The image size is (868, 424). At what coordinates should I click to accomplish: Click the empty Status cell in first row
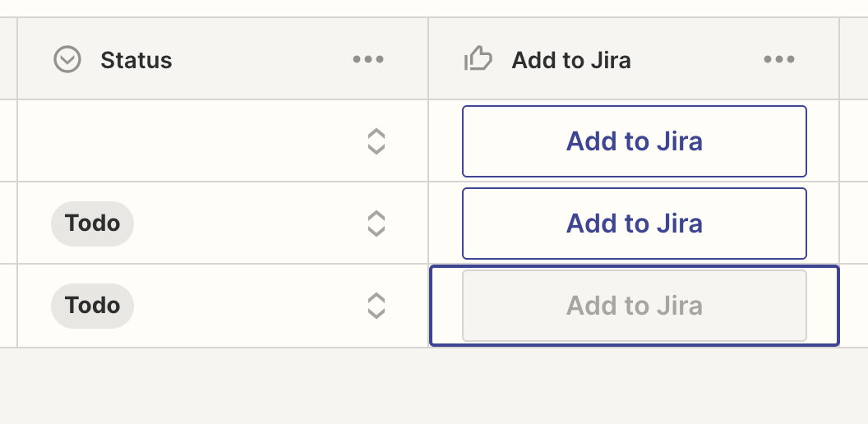pos(189,141)
